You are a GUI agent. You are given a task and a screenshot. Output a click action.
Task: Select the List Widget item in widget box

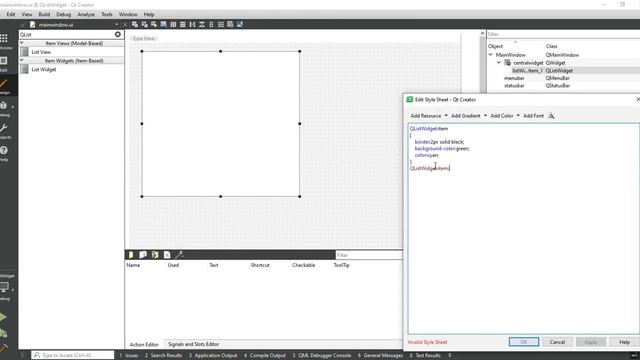44,69
